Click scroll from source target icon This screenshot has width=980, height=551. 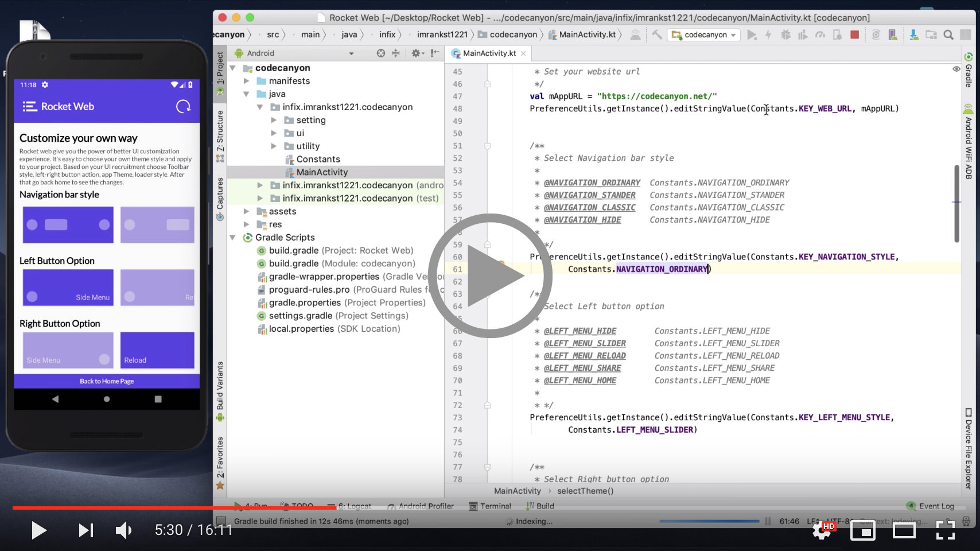[380, 53]
